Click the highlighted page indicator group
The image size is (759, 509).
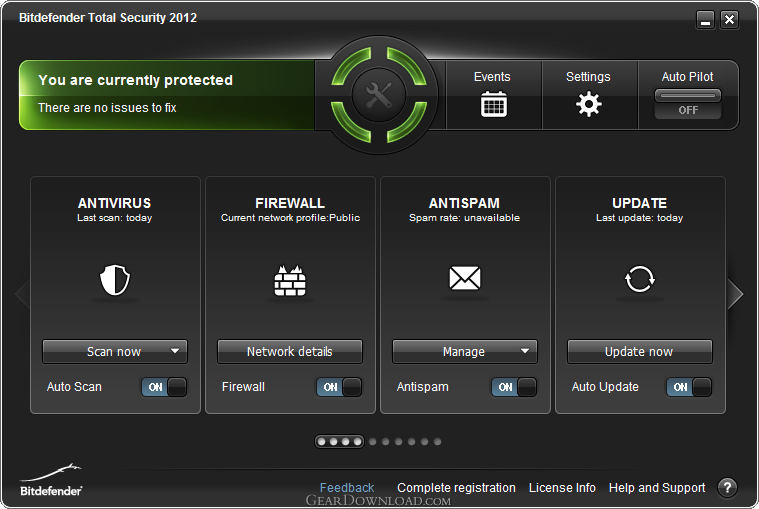[x=339, y=441]
